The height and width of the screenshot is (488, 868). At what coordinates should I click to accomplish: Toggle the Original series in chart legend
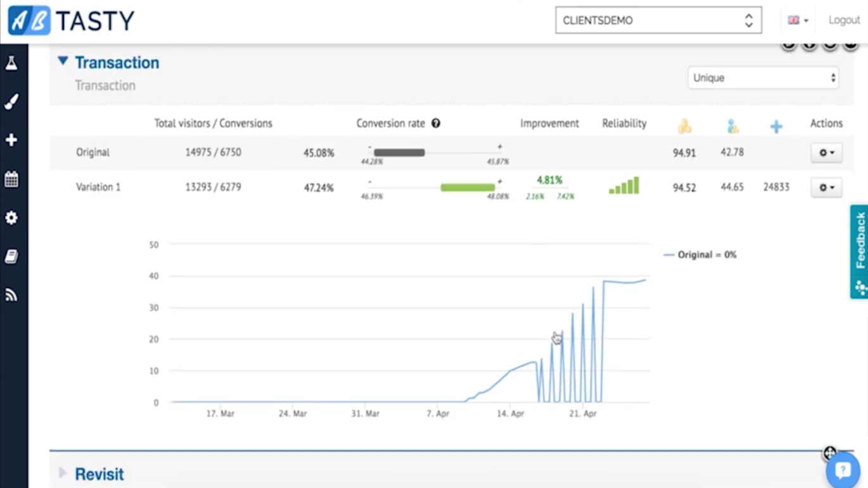pos(699,255)
